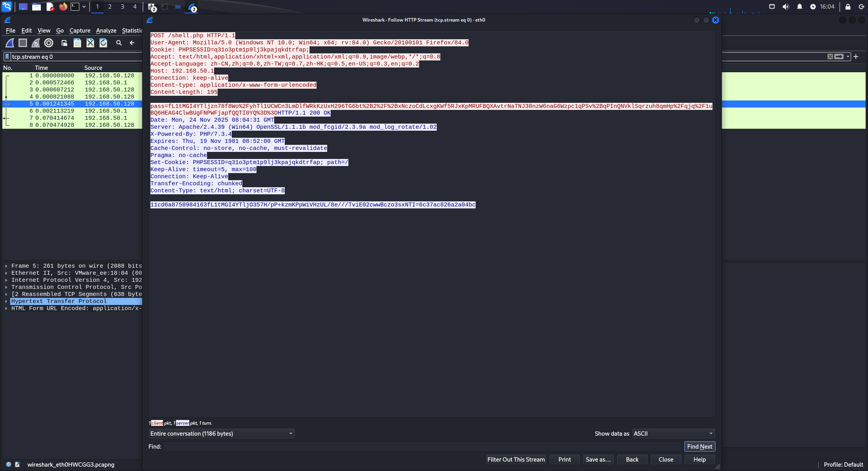This screenshot has width=868, height=471.
Task: Click the clear display filter X icon
Action: coord(830,57)
